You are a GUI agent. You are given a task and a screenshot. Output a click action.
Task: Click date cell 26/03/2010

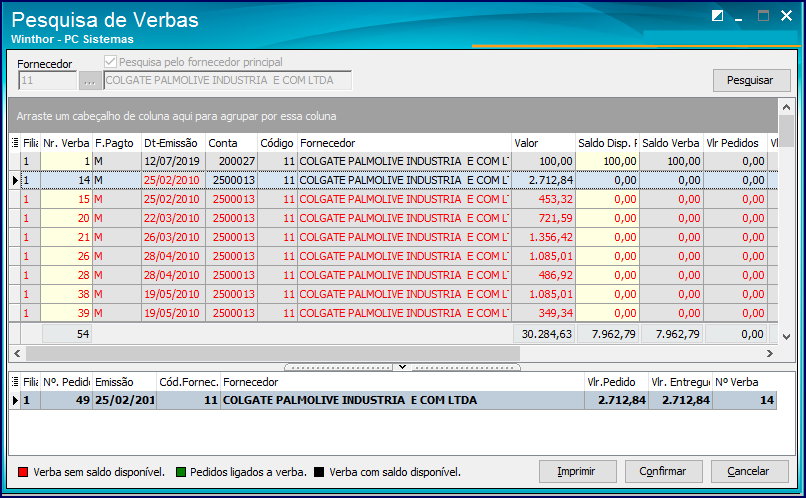[x=172, y=237]
